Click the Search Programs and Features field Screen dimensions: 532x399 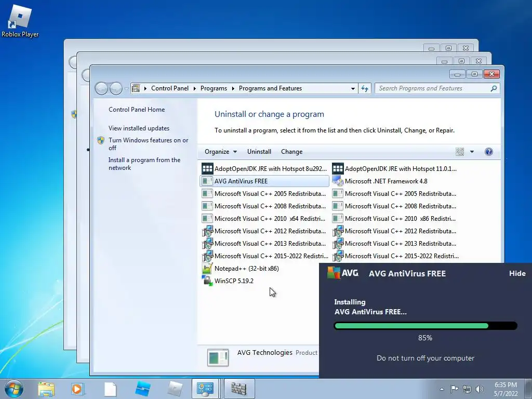pyautogui.click(x=437, y=88)
